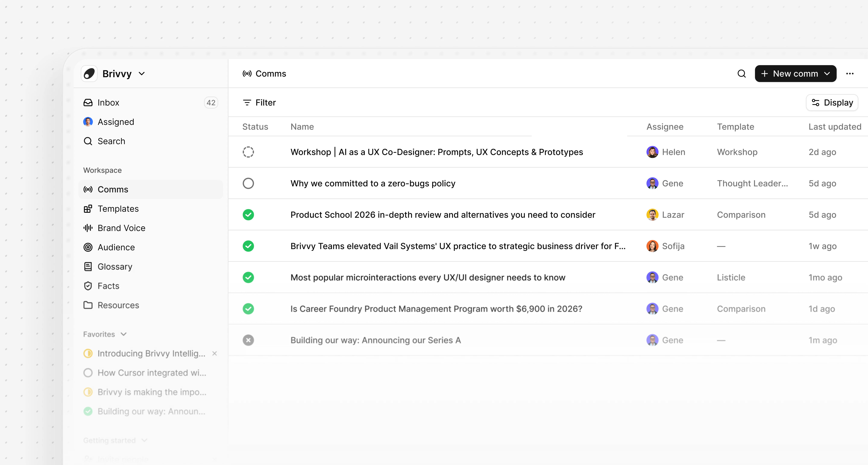Image resolution: width=868 pixels, height=465 pixels.
Task: Open the Resources folder
Action: click(x=118, y=305)
